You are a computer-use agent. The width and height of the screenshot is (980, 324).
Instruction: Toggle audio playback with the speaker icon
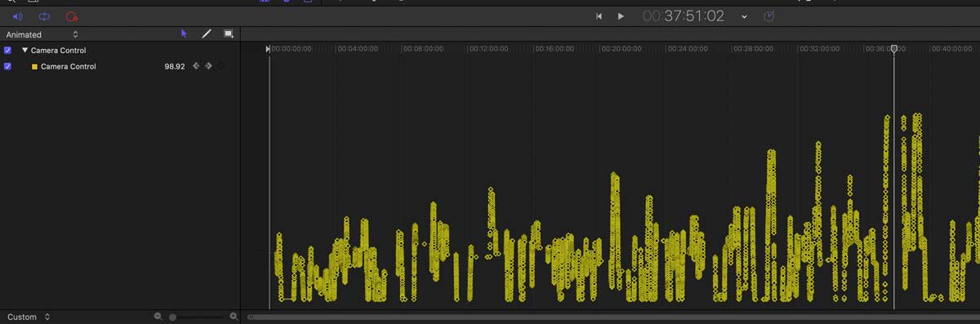pos(18,16)
